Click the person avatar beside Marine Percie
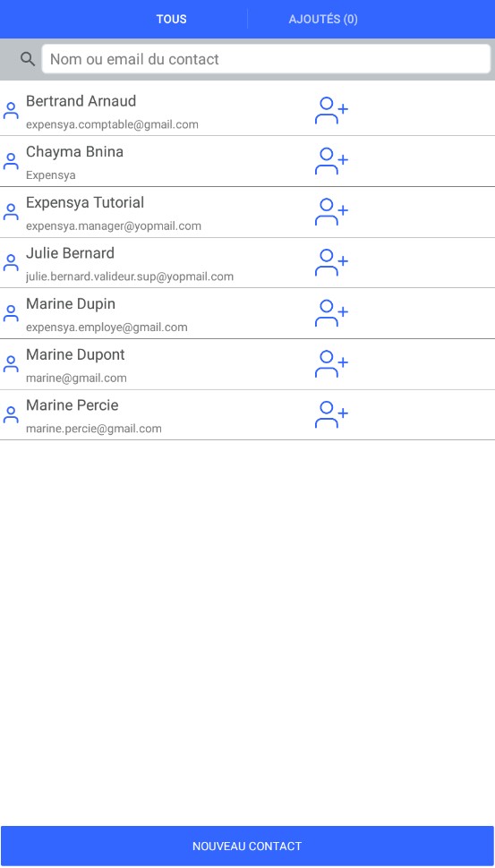 point(11,414)
